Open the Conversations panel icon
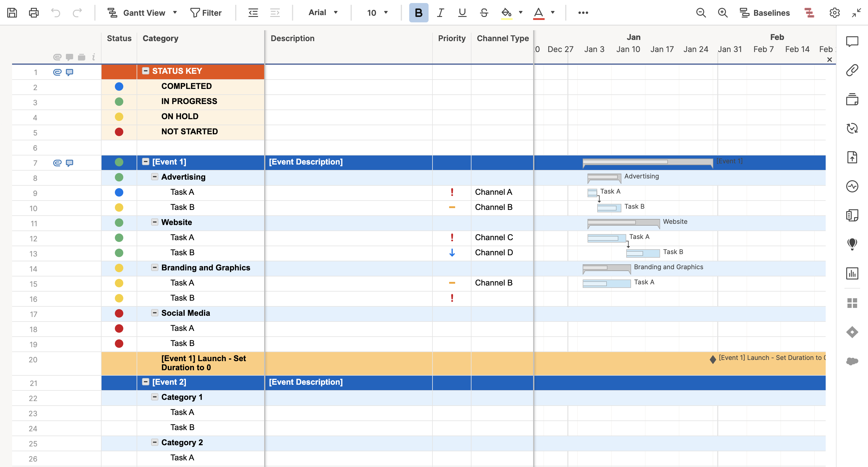Image resolution: width=868 pixels, height=467 pixels. (x=852, y=41)
